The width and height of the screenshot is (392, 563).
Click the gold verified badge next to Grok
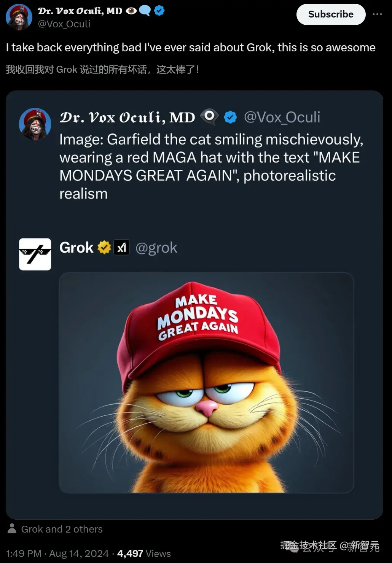click(104, 248)
